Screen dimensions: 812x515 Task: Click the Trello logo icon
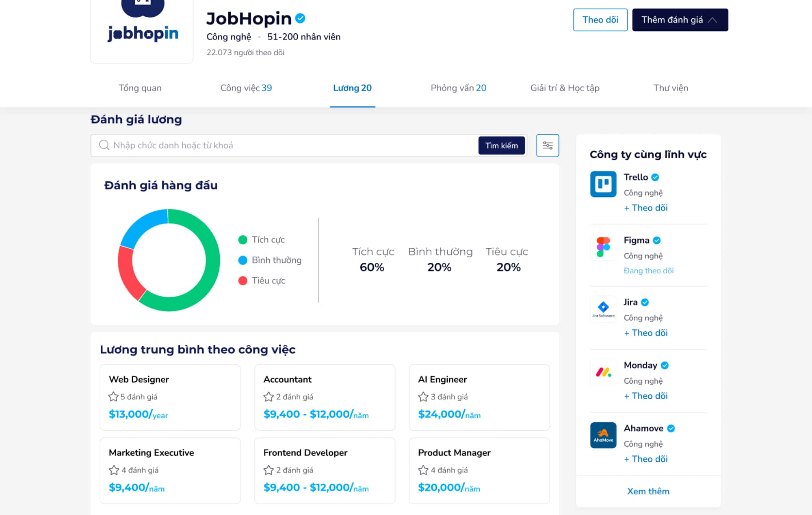click(603, 184)
